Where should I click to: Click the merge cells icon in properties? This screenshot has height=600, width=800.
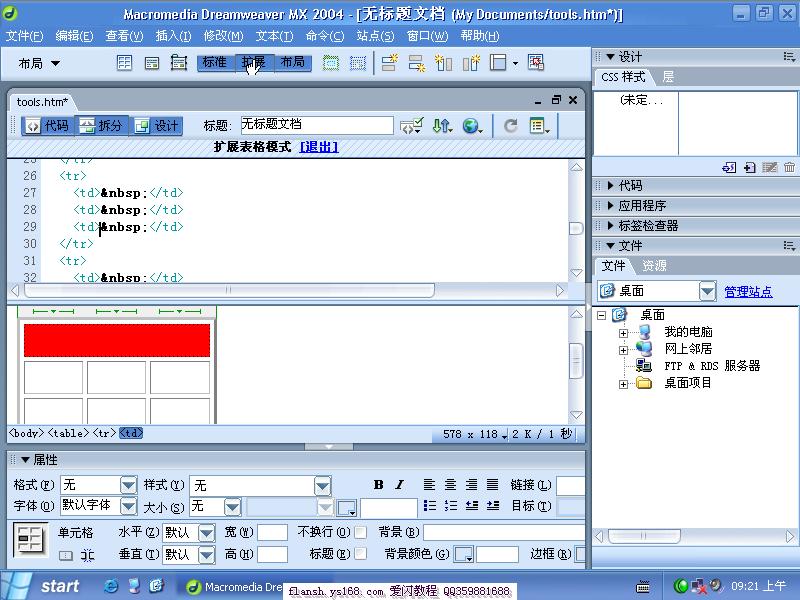(65, 556)
